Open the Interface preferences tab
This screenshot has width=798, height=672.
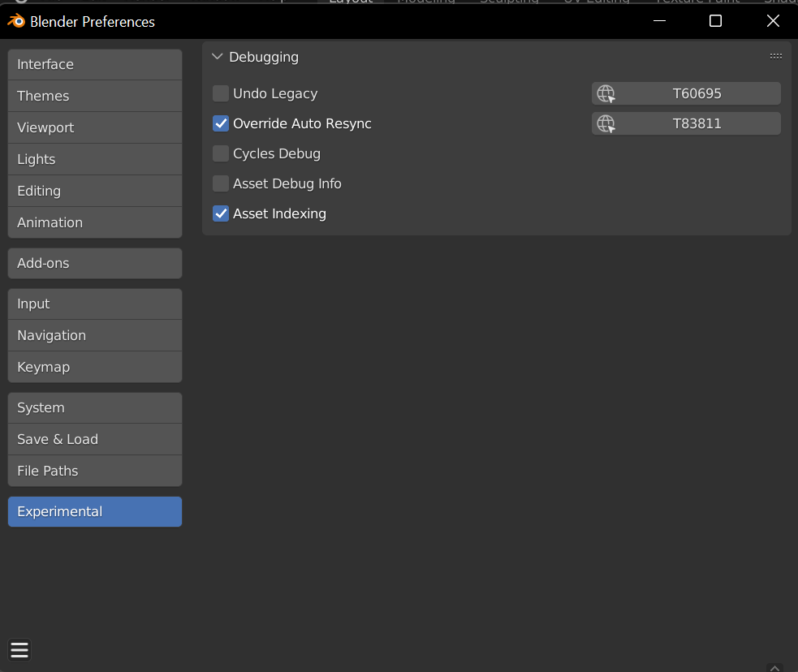click(x=95, y=65)
